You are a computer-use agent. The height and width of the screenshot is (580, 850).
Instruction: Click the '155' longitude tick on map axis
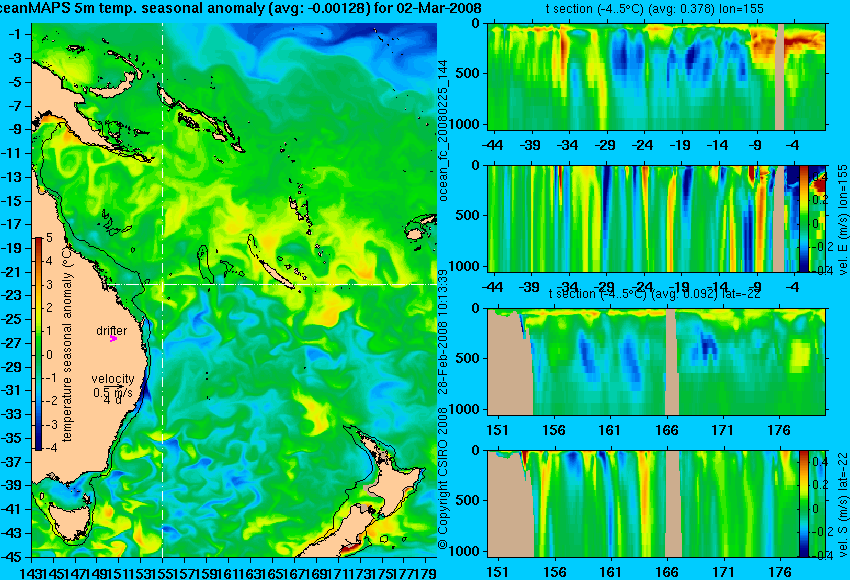(162, 572)
